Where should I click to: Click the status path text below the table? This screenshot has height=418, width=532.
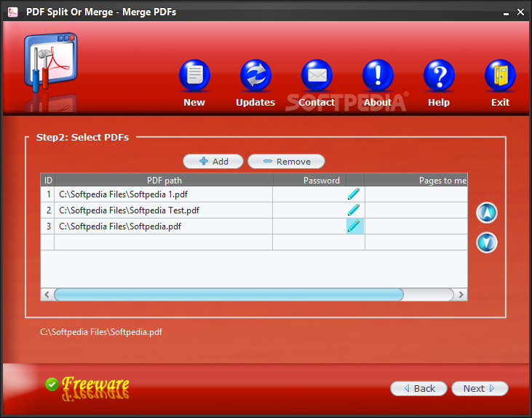101,332
